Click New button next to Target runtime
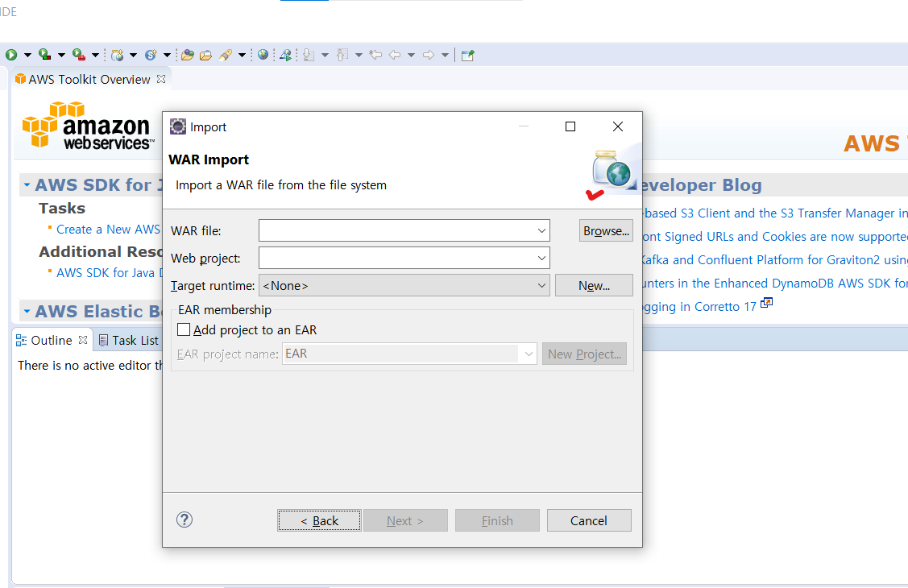 pos(594,285)
